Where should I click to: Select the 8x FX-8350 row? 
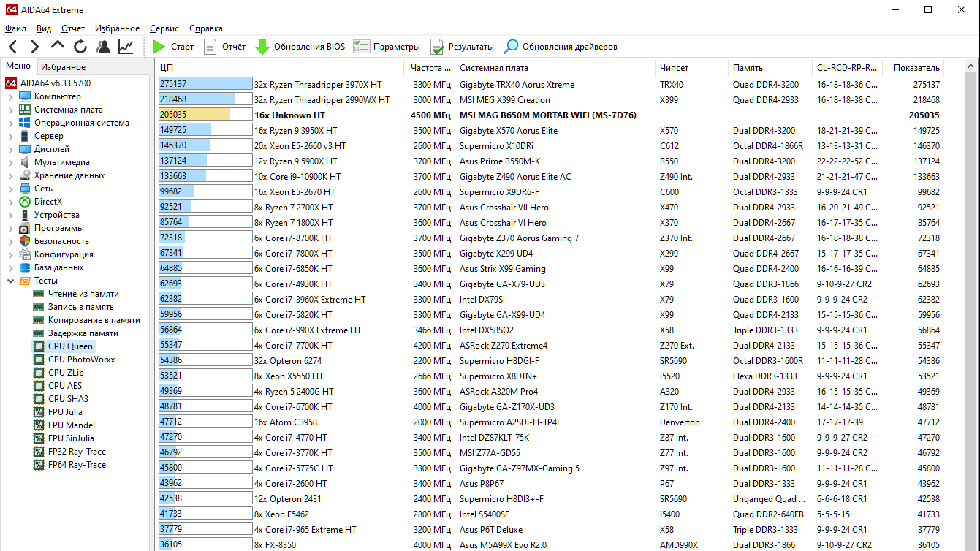pyautogui.click(x=550, y=545)
